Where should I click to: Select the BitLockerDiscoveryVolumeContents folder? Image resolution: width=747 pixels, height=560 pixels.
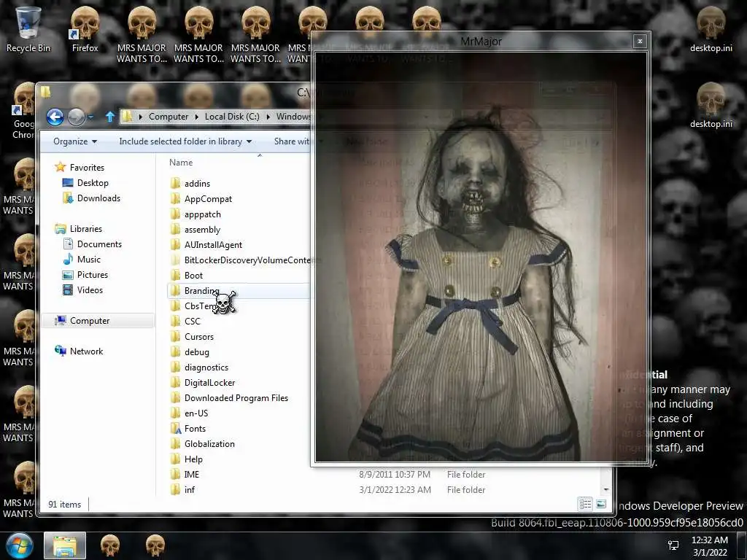pos(240,260)
